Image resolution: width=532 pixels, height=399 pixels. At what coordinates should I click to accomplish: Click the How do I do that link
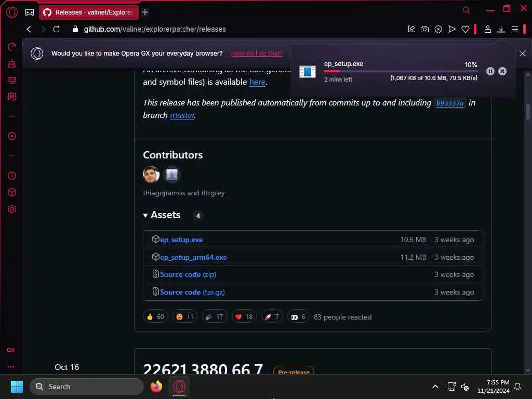coord(257,54)
